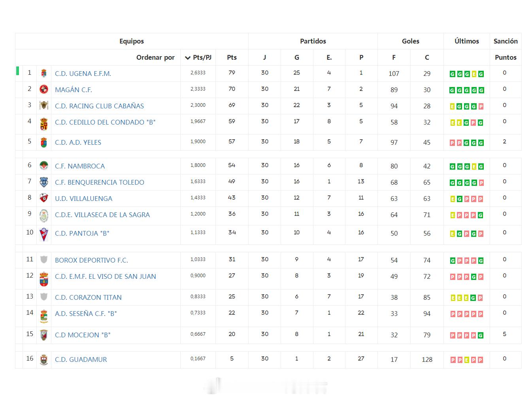Viewport: 532px width, 399px height.
Task: Click the Goles header cell
Action: tap(411, 41)
